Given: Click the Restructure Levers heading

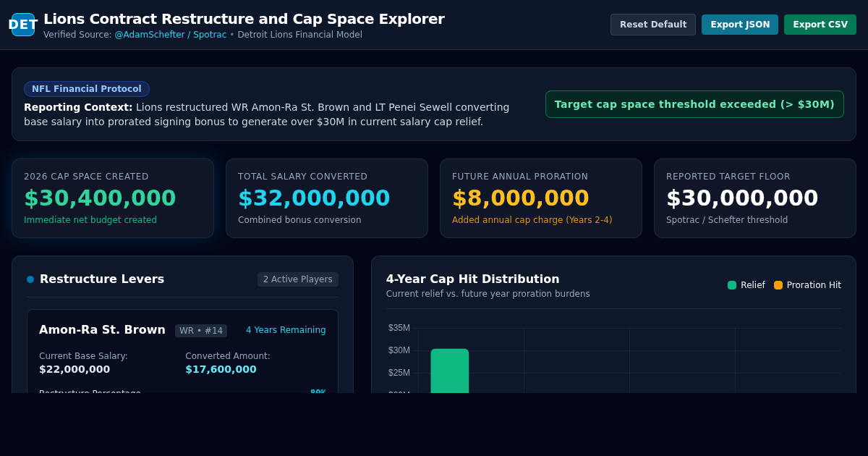Looking at the screenshot, I should pyautogui.click(x=102, y=279).
